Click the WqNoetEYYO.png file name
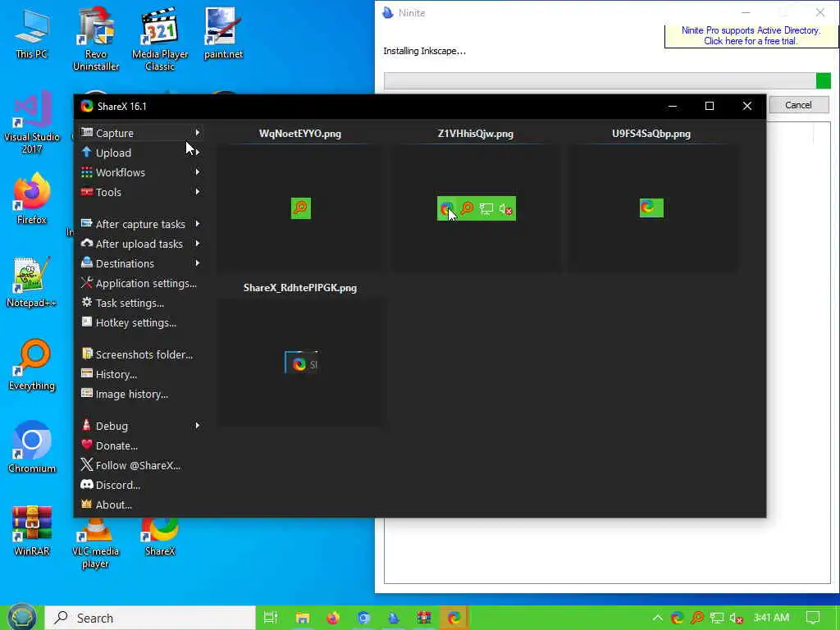Image resolution: width=840 pixels, height=630 pixels. coord(300,134)
